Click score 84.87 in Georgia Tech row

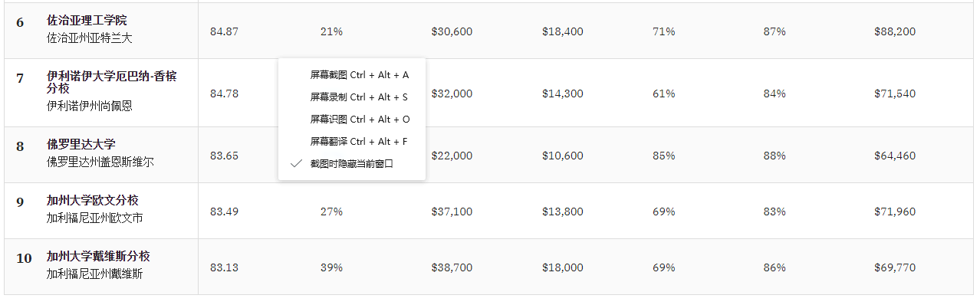(x=224, y=31)
